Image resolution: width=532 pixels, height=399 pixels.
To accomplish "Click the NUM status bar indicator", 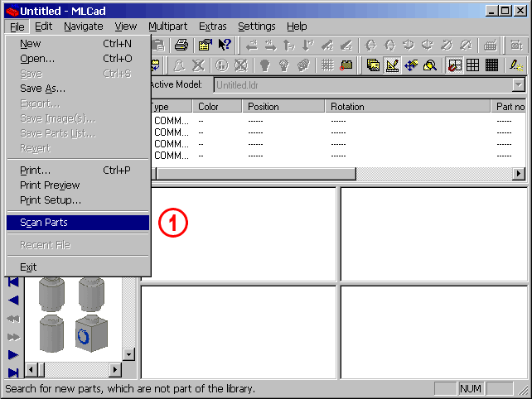I will (x=470, y=388).
